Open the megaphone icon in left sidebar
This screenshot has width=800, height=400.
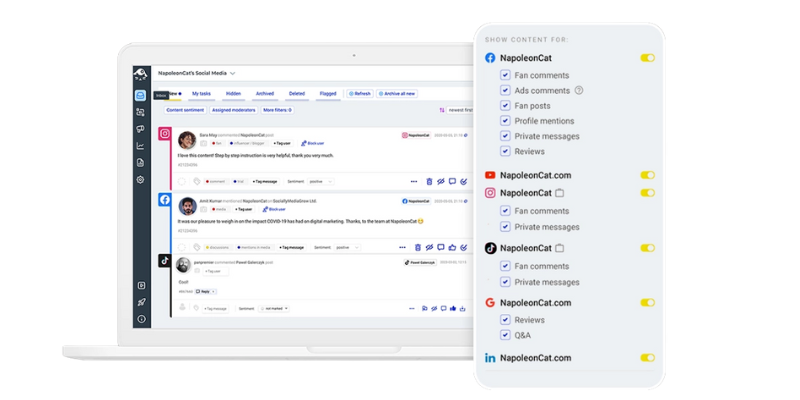click(x=141, y=129)
